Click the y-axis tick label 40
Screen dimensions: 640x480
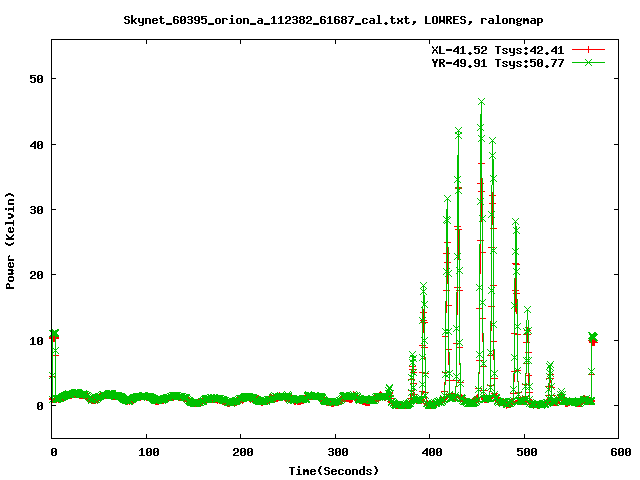point(36,144)
